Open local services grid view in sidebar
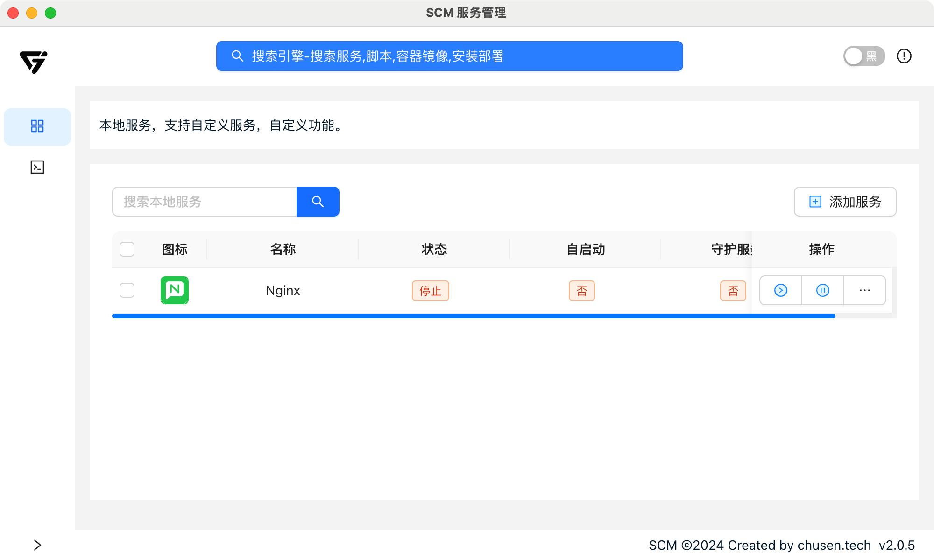Viewport: 934px width, 560px height. point(37,126)
